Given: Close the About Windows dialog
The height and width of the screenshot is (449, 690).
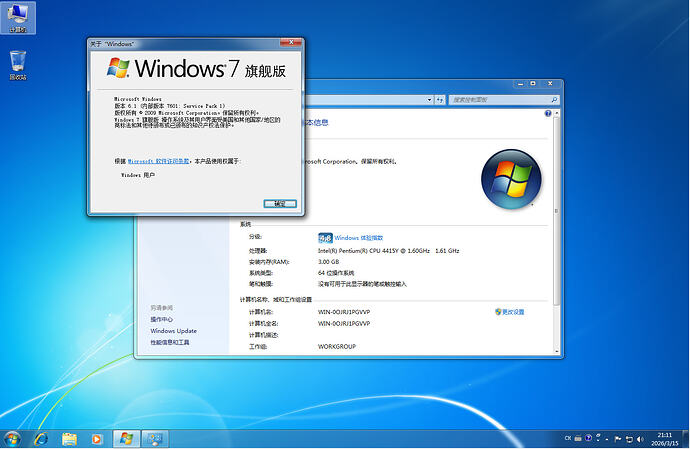Looking at the screenshot, I should [x=291, y=42].
